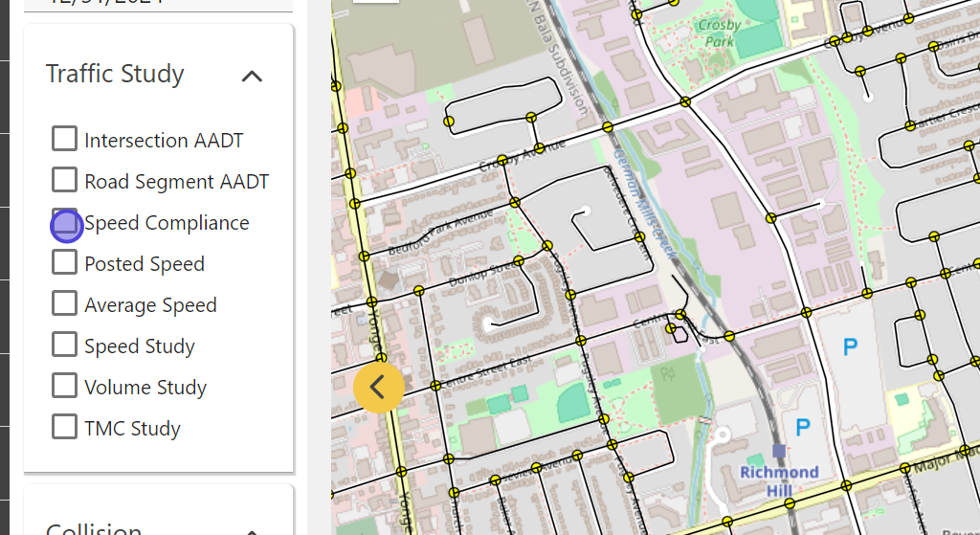Select the Richmond Hill station square marker

(x=779, y=450)
